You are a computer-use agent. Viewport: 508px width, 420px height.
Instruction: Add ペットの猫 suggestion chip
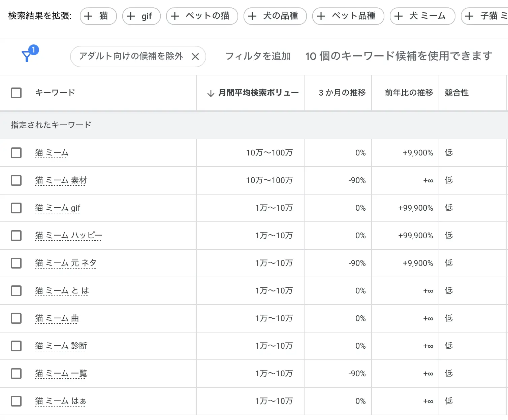point(202,16)
